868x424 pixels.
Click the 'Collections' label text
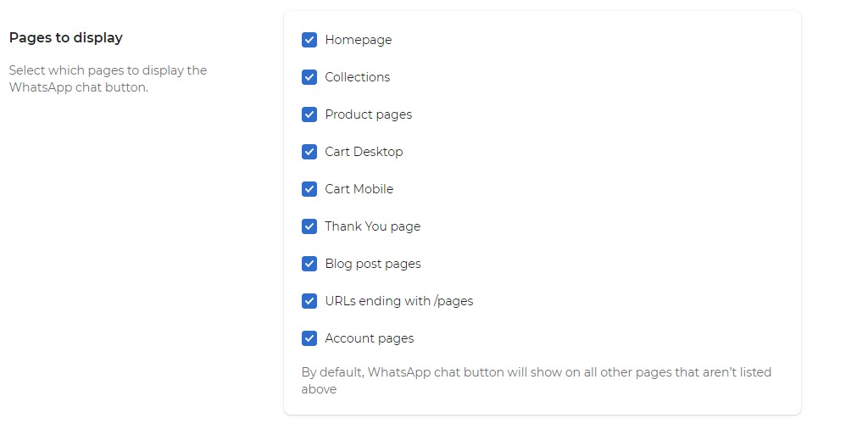(x=357, y=77)
